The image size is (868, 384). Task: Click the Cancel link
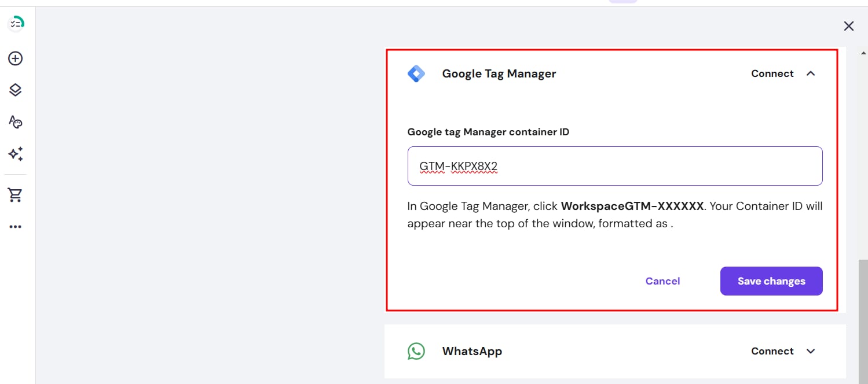pyautogui.click(x=662, y=281)
